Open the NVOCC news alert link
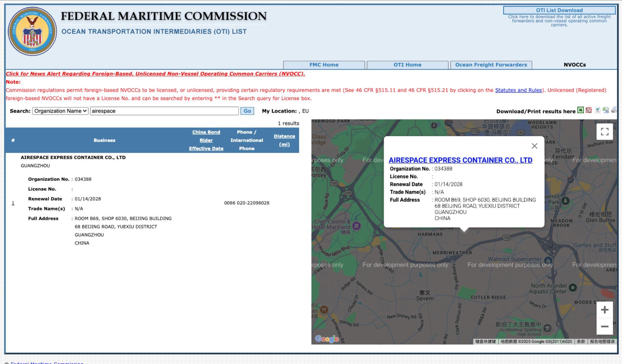The width and height of the screenshot is (622, 364). point(155,74)
